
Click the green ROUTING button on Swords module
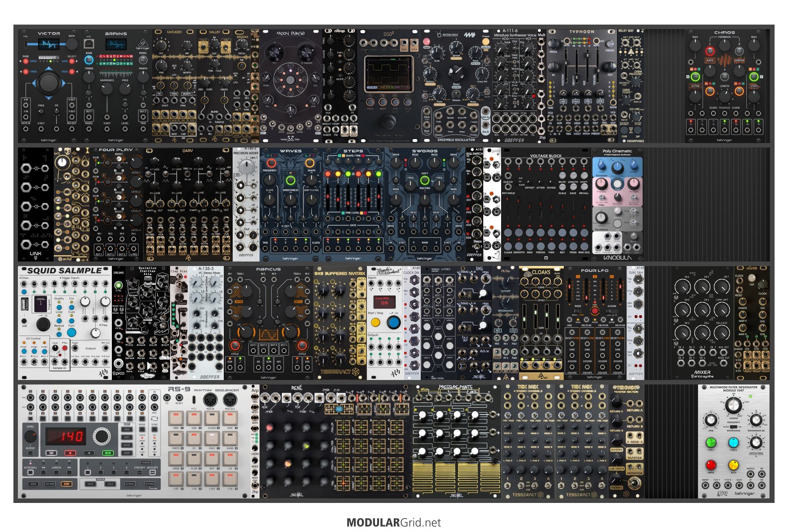(x=425, y=180)
